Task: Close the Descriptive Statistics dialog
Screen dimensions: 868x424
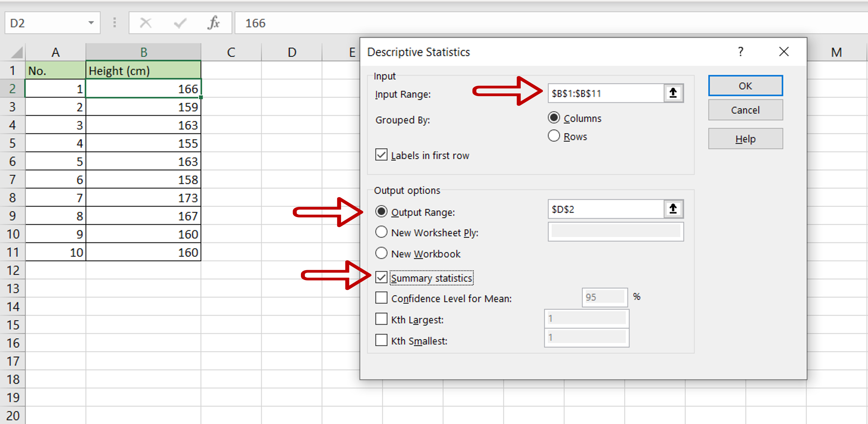Action: coord(784,52)
